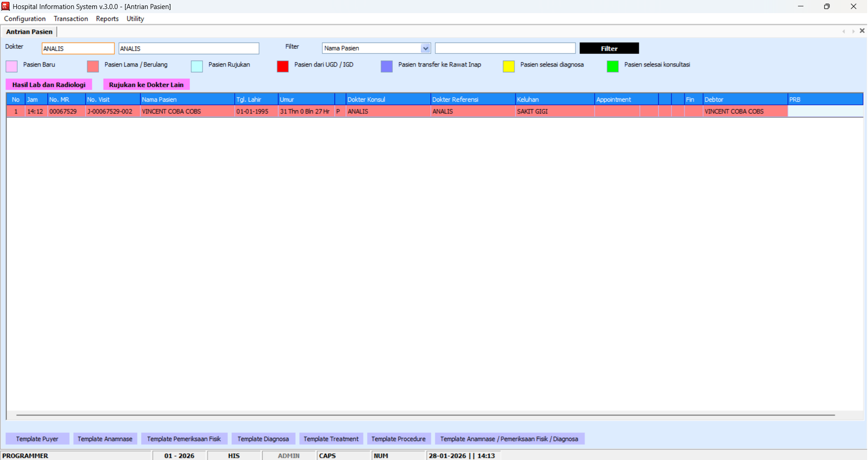Open the Reports menu
The height and width of the screenshot is (460, 868).
107,19
